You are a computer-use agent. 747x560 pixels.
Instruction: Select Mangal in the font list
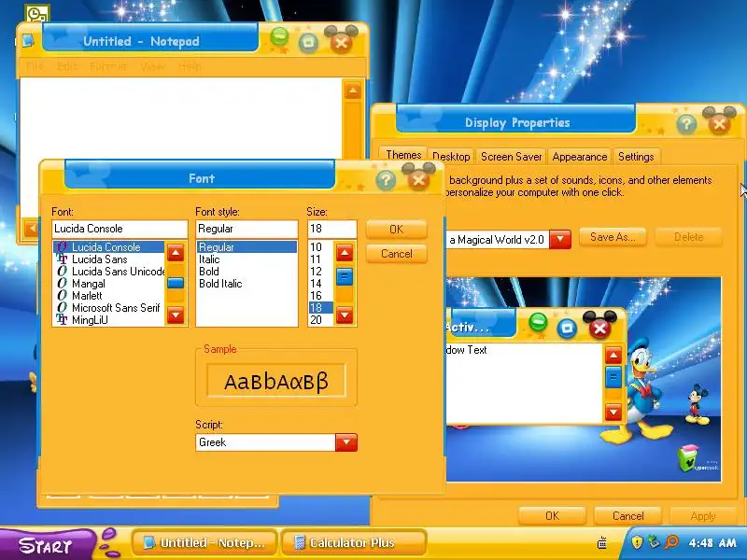[x=108, y=284]
